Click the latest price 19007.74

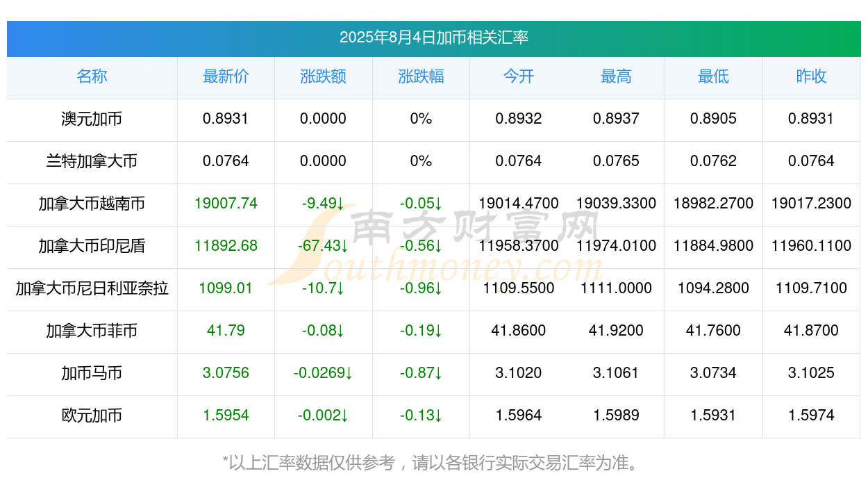[226, 204]
